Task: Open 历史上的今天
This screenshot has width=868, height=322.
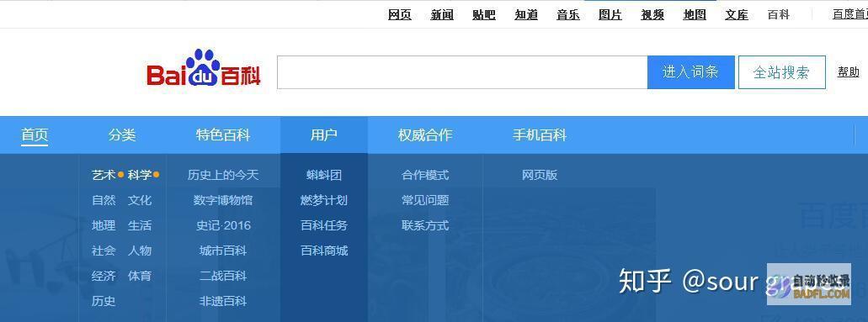Action: [x=223, y=176]
